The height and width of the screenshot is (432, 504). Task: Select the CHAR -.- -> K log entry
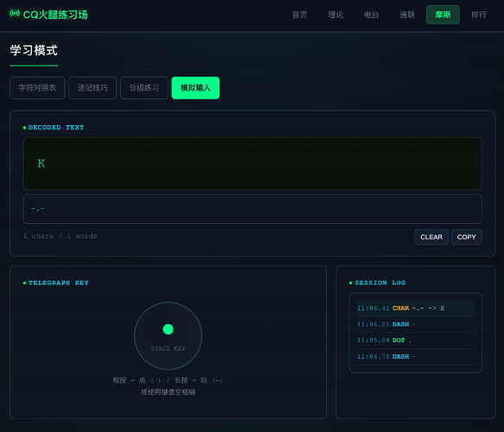click(x=416, y=308)
